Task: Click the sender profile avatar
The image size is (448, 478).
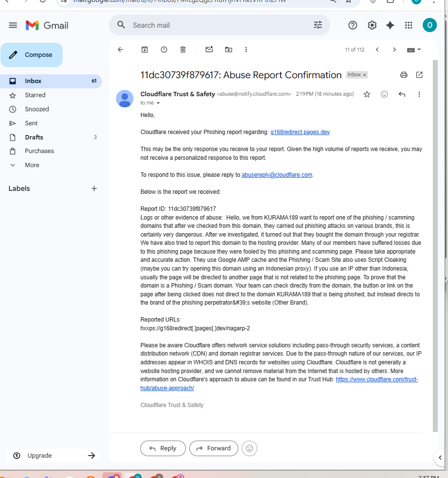Action: click(125, 99)
